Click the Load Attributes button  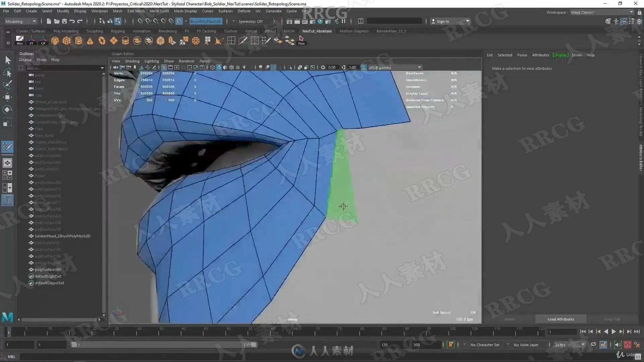click(x=560, y=319)
